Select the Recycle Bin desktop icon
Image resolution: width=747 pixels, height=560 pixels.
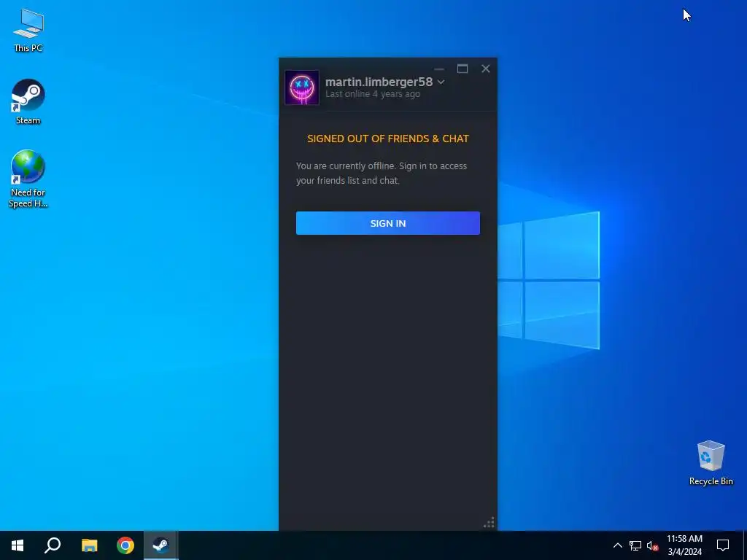pyautogui.click(x=711, y=463)
